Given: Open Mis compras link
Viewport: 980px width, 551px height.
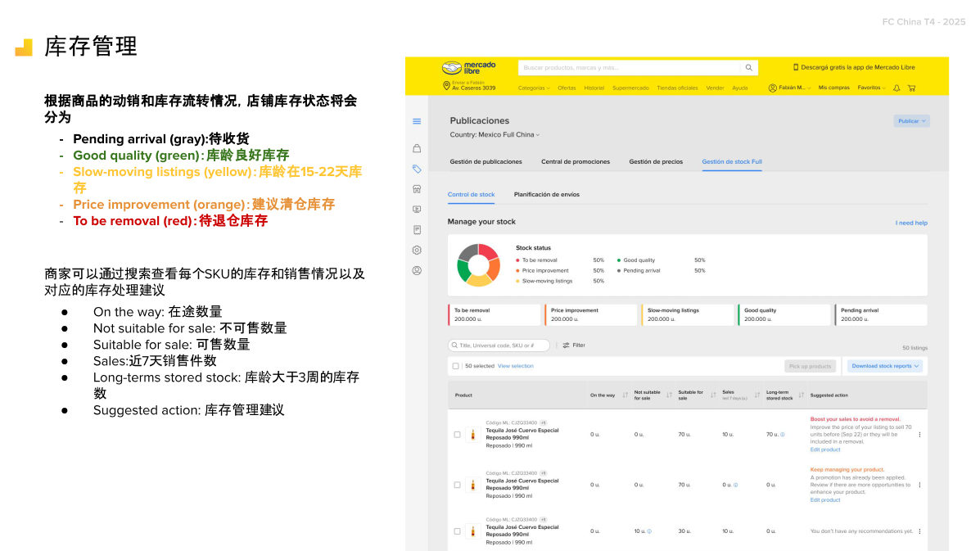Looking at the screenshot, I should click(x=833, y=88).
